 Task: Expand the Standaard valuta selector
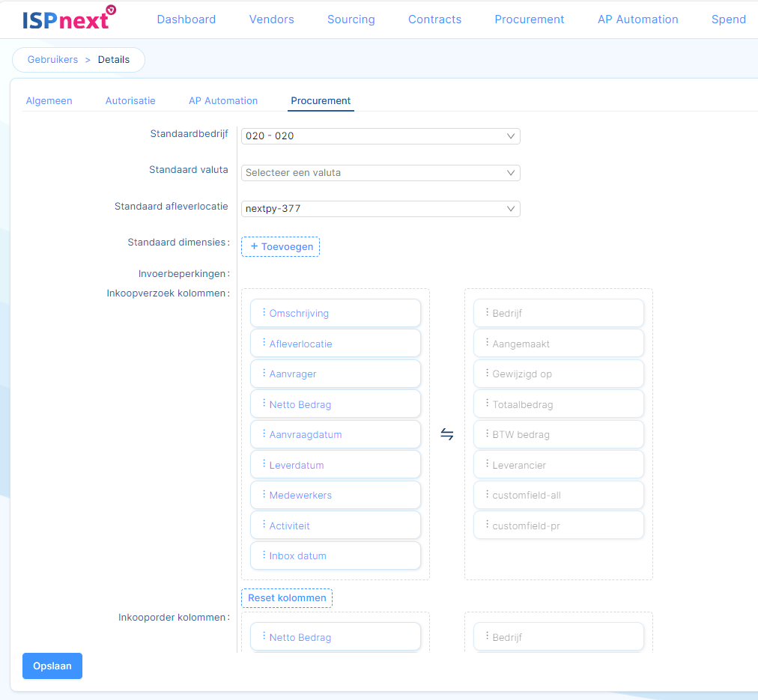(380, 173)
